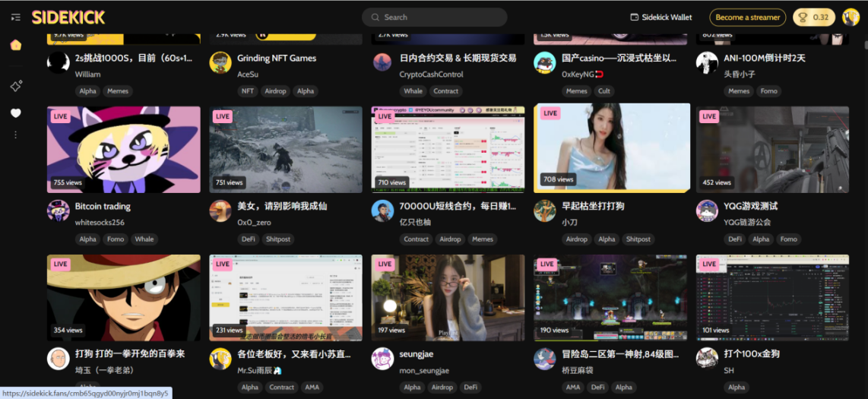
Task: Open Mr.Su雨辰's streamer avatar
Action: point(220,359)
